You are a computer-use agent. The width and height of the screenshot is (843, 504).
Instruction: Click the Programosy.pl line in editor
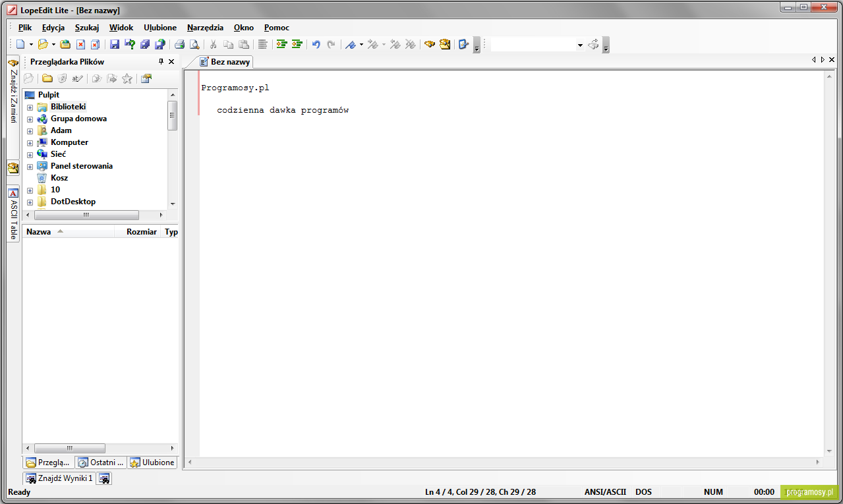click(235, 88)
